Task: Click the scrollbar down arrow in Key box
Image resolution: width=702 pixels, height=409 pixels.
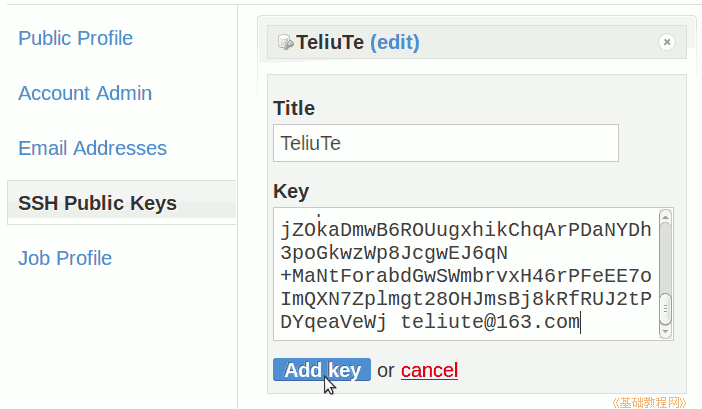Action: 665,330
